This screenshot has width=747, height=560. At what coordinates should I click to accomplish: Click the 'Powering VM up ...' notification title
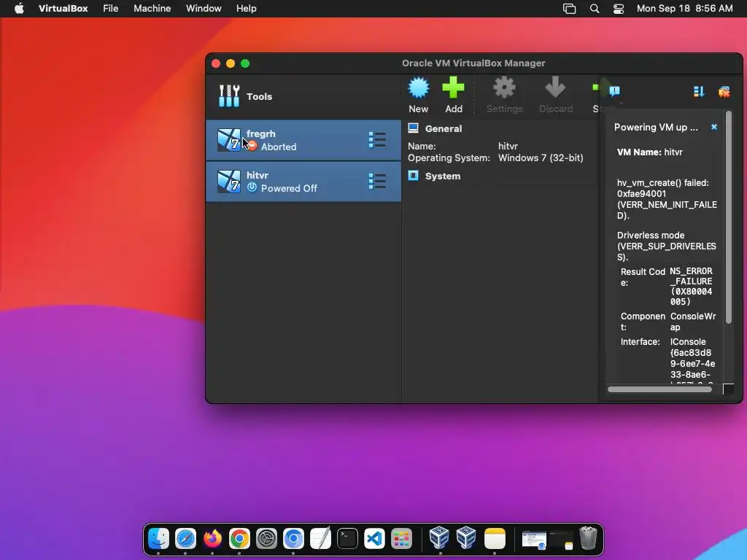(656, 127)
